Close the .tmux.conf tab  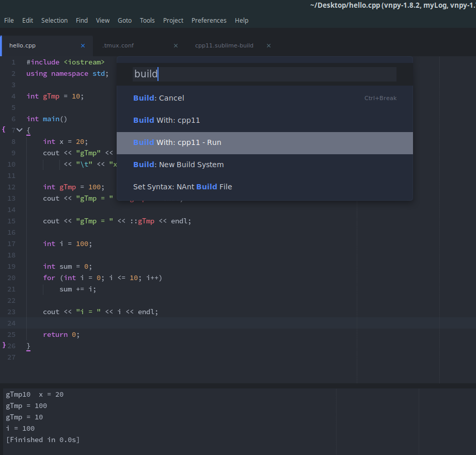click(176, 45)
